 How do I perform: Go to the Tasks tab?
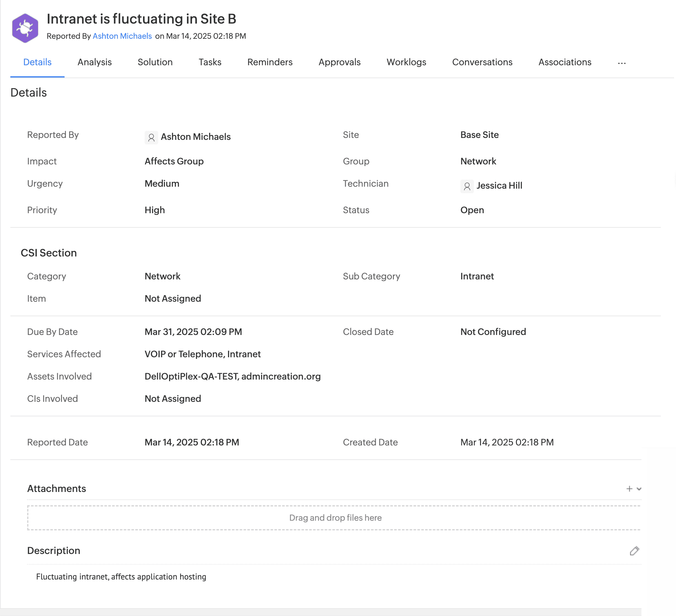pos(210,62)
